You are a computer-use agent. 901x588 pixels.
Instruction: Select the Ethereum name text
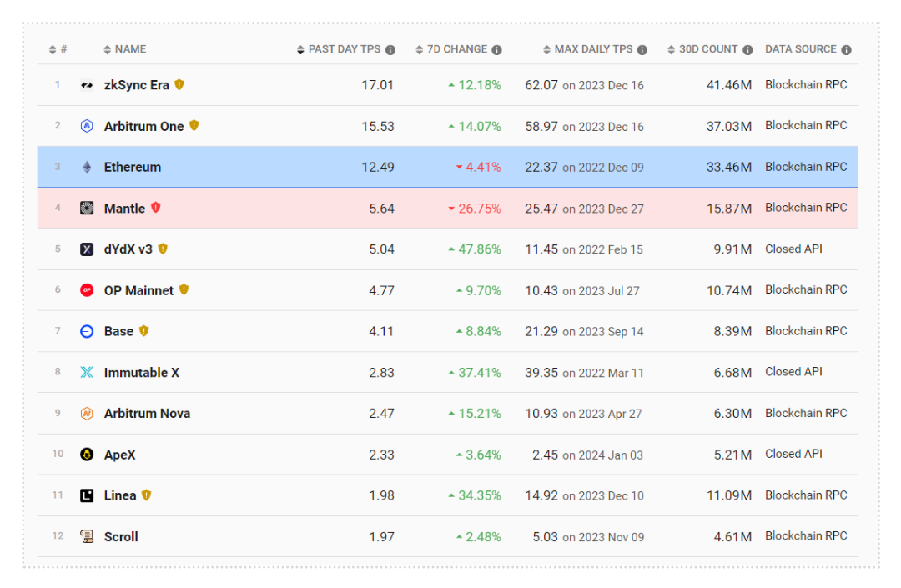(133, 167)
